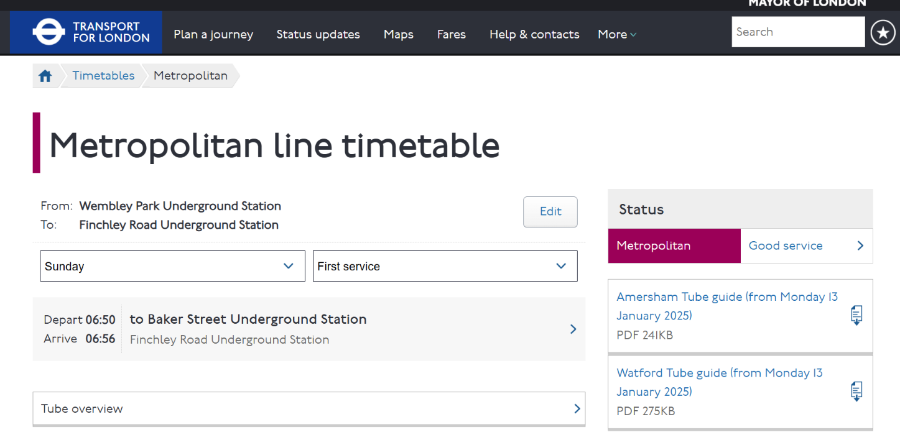Screen dimensions: 900x445
Task: Open favourites via the star icon
Action: tap(883, 33)
